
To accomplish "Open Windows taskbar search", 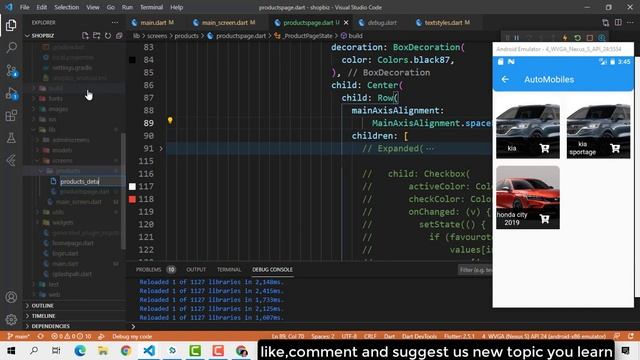I will click(34, 351).
